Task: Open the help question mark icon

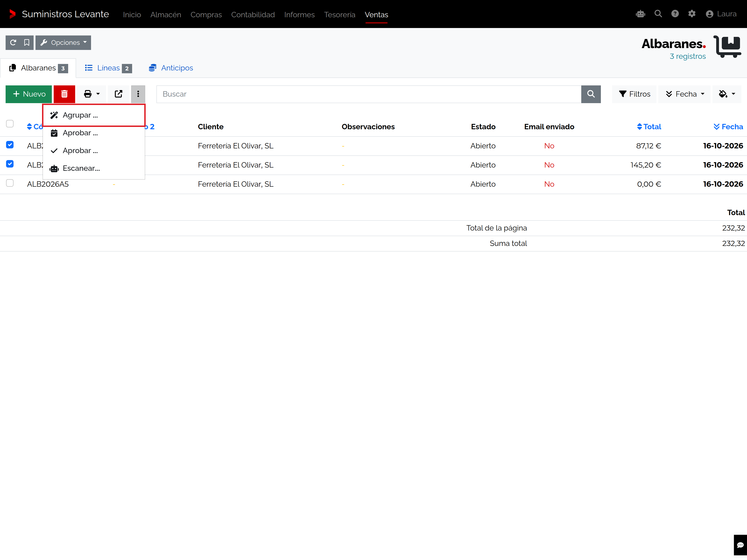Action: click(675, 14)
